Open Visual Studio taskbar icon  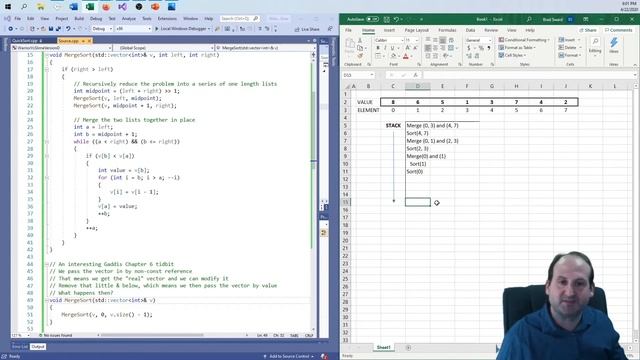pos(122,7)
